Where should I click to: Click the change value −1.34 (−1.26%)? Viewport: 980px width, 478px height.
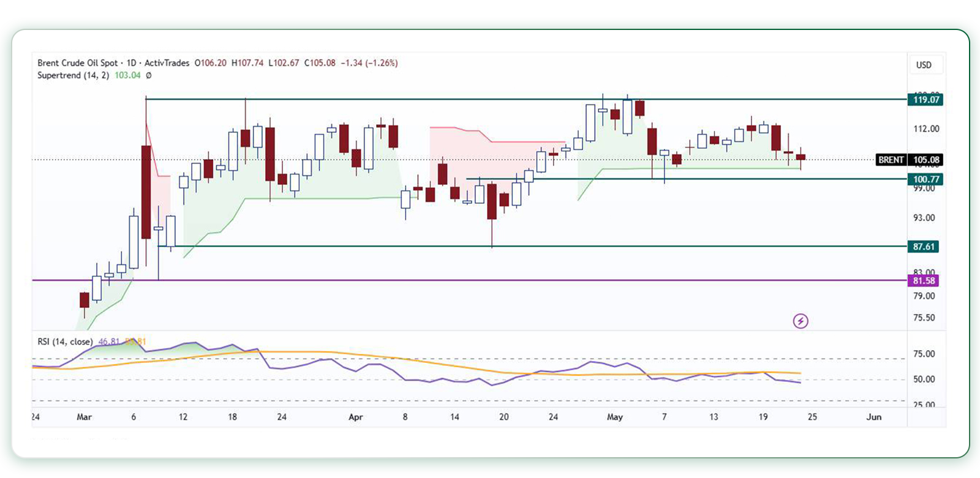pyautogui.click(x=369, y=63)
